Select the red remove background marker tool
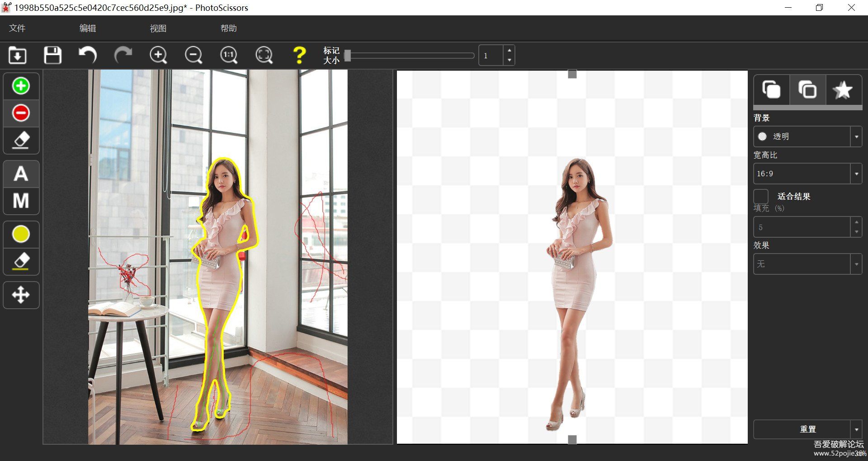 point(21,113)
